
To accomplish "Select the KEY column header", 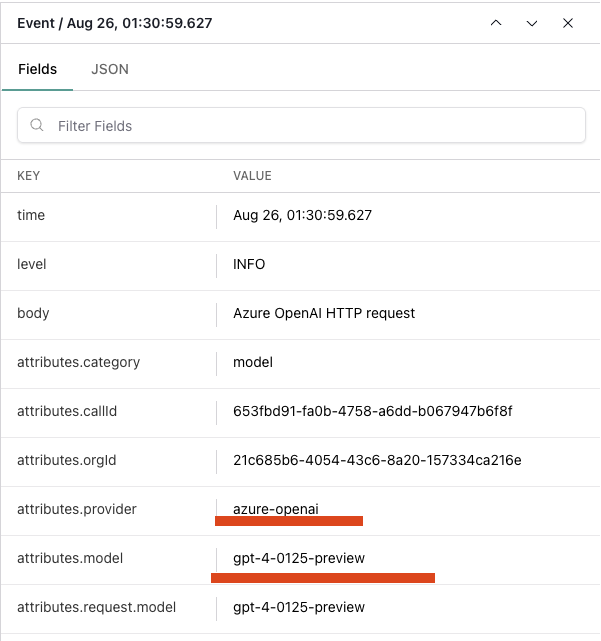I will click(x=29, y=176).
